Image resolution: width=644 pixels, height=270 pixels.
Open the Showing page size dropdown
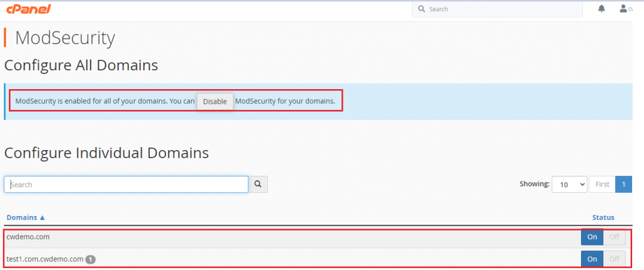tap(569, 184)
